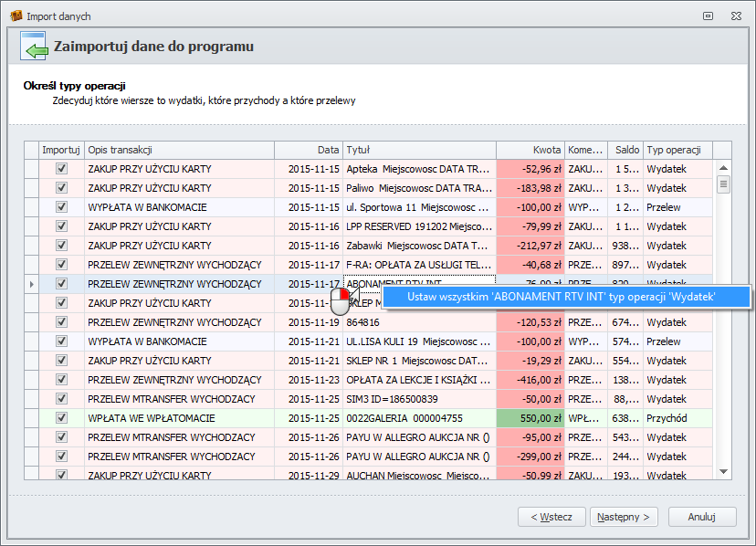
Task: Click the green arrow import icon in header
Action: (x=33, y=47)
